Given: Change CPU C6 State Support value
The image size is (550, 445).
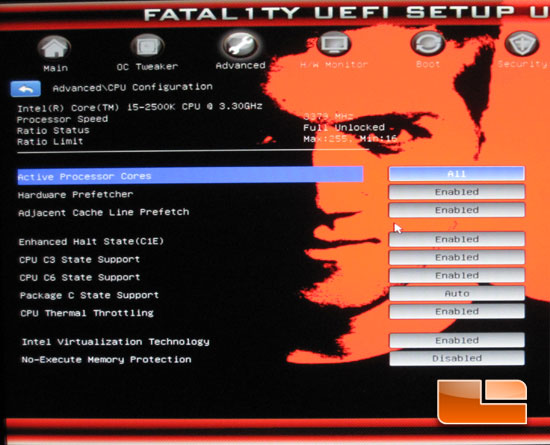Looking at the screenshot, I should point(457,275).
